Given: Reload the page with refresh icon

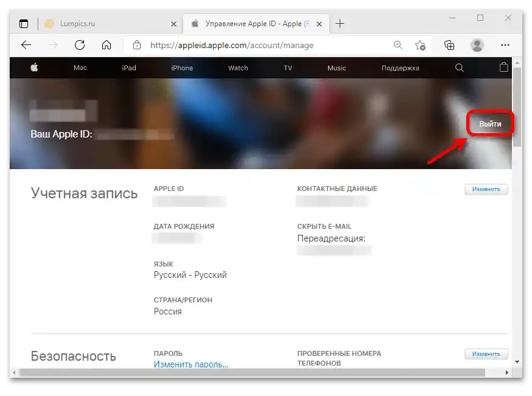Looking at the screenshot, I should [x=80, y=45].
